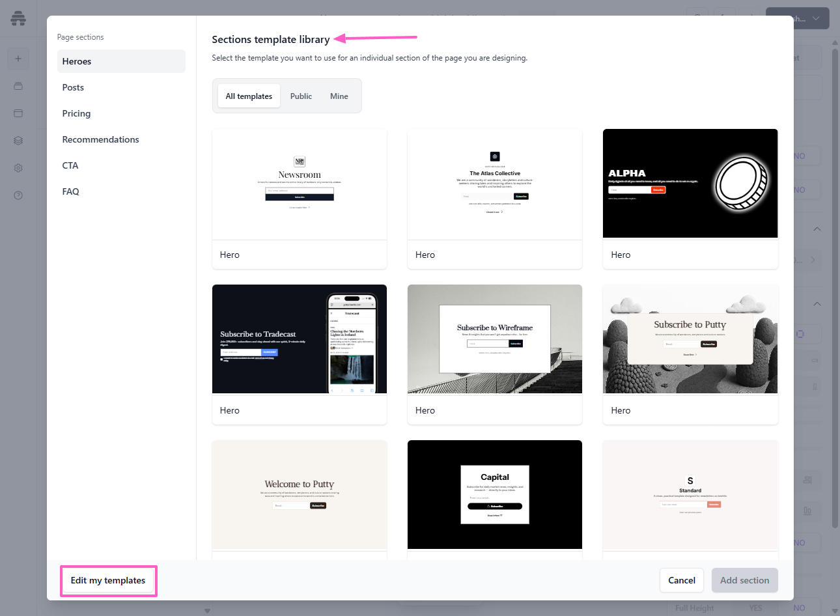
Task: Select the All templates tab
Action: pos(249,96)
